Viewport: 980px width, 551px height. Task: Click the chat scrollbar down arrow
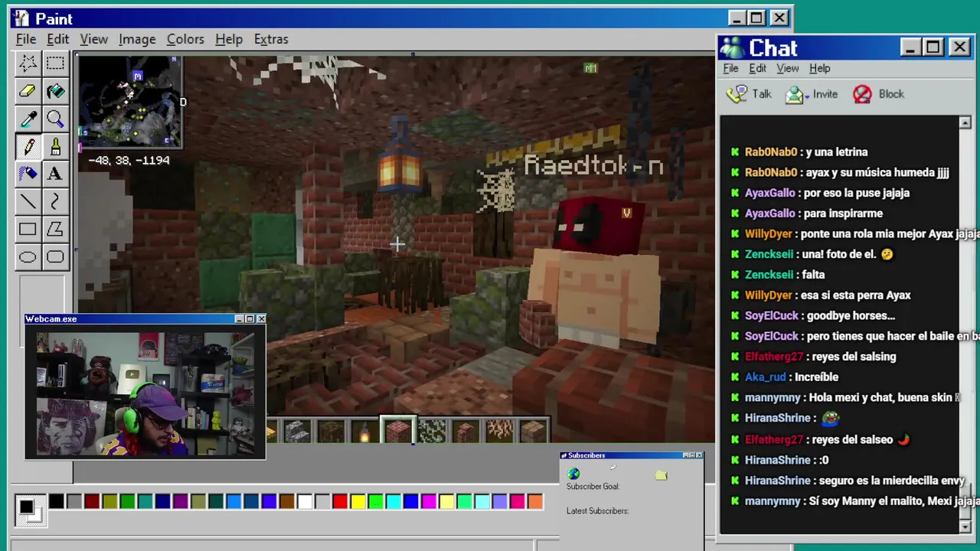(x=965, y=527)
